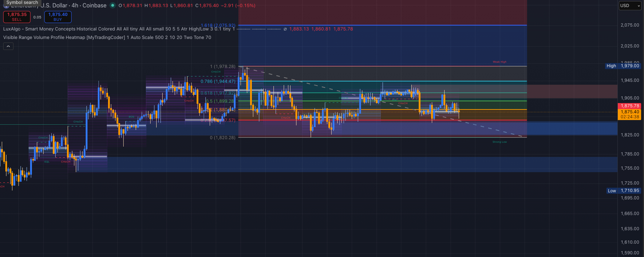Viewport: 644px width, 257px height.
Task: Click the BOS structure label
Action: pyautogui.click(x=131, y=117)
